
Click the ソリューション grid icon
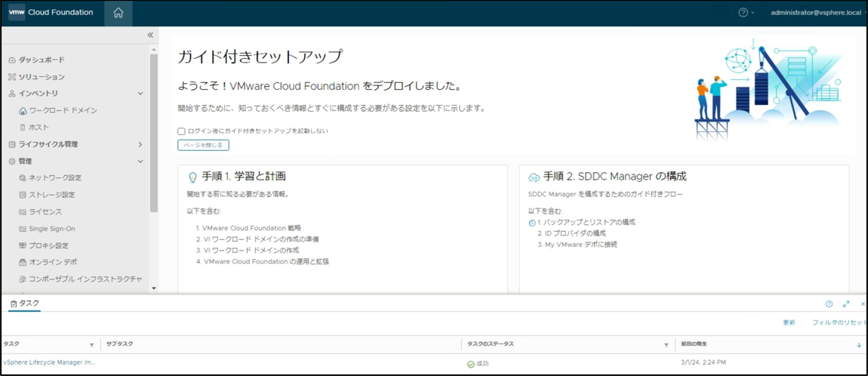point(12,77)
